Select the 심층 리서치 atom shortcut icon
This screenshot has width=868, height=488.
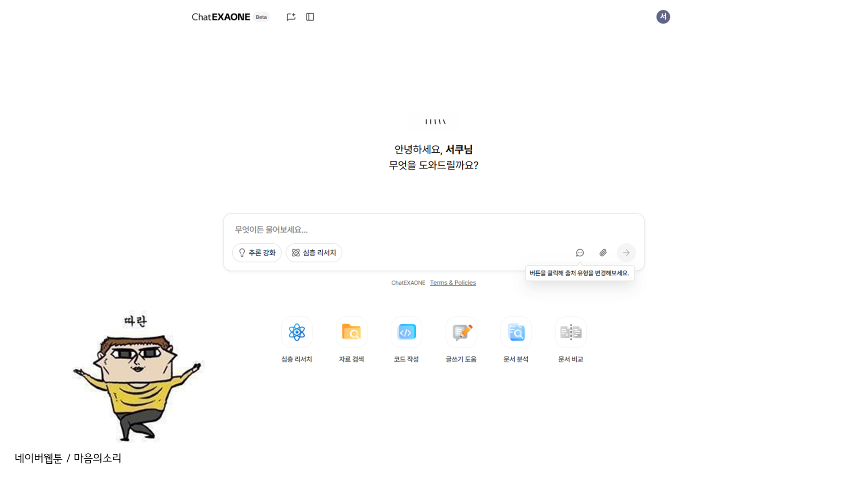(x=297, y=332)
